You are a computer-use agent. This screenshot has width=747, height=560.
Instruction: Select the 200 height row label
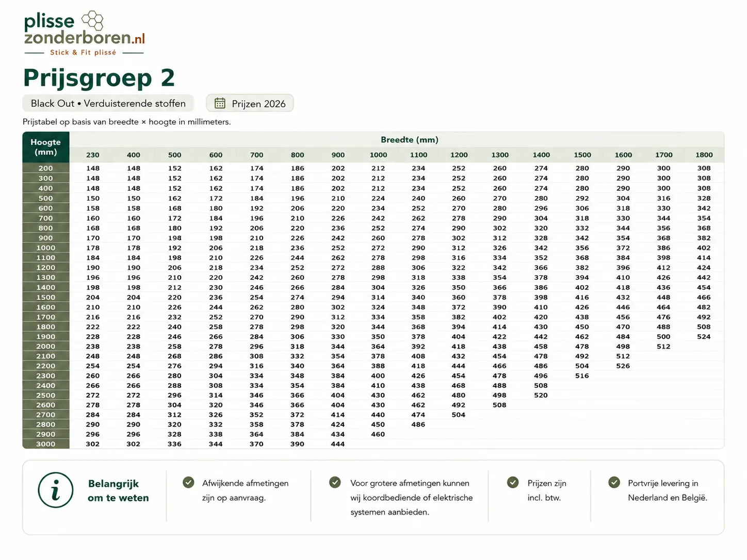46,168
